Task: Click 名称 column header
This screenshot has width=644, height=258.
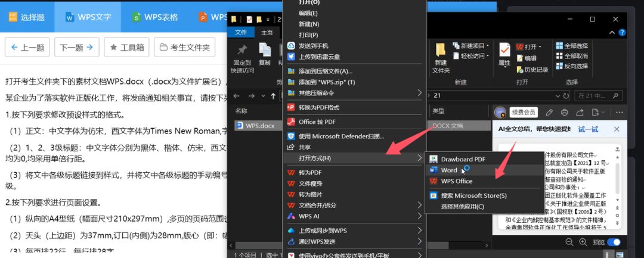Action: (241, 111)
